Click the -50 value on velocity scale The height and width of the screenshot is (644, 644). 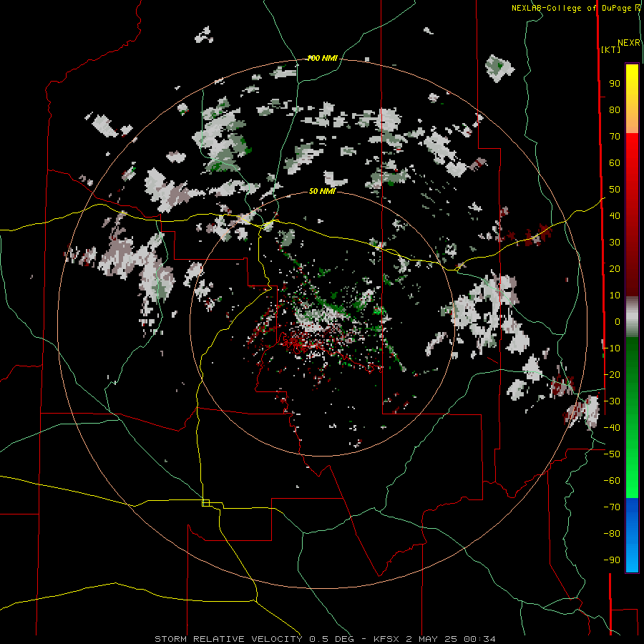612,454
